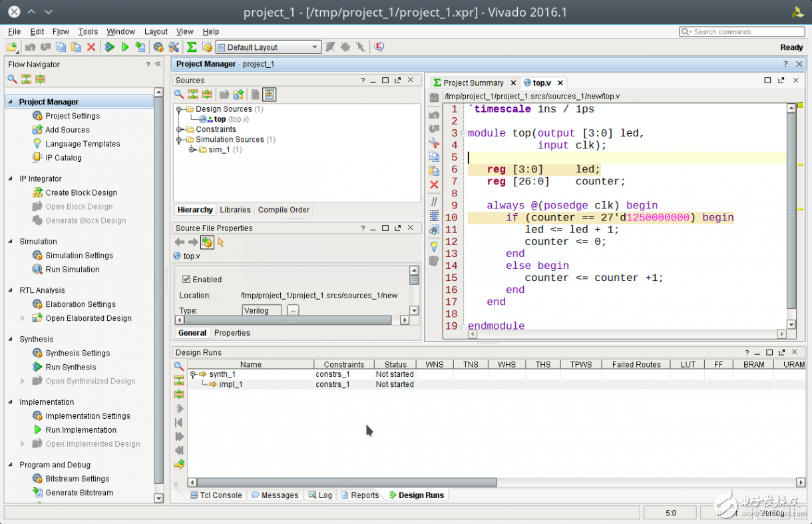Screen dimensions: 812x524
Task: Expand the Constraints tree node
Action: point(180,129)
